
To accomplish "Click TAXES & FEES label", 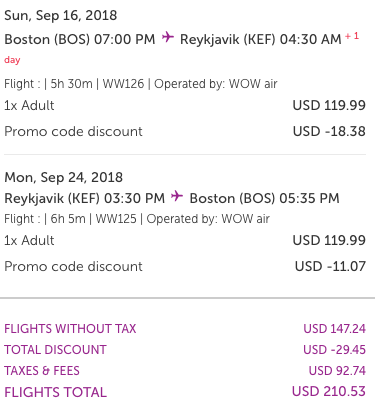I will [42, 371].
